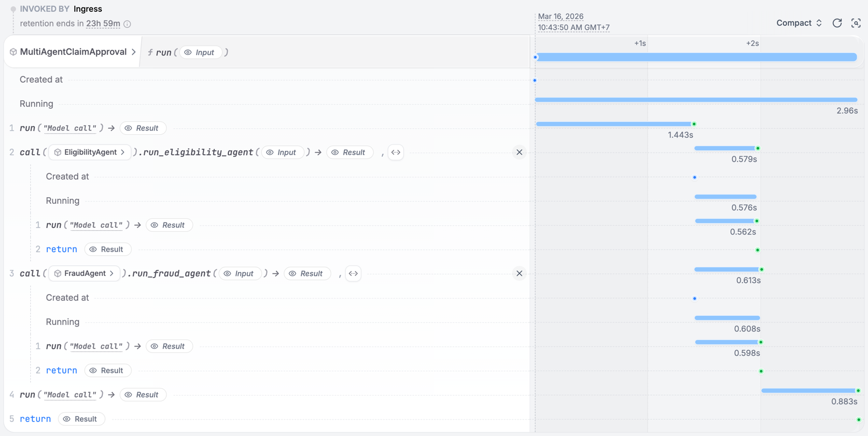Click the blue return keyword in step 5
This screenshot has width=868, height=436.
(35, 419)
